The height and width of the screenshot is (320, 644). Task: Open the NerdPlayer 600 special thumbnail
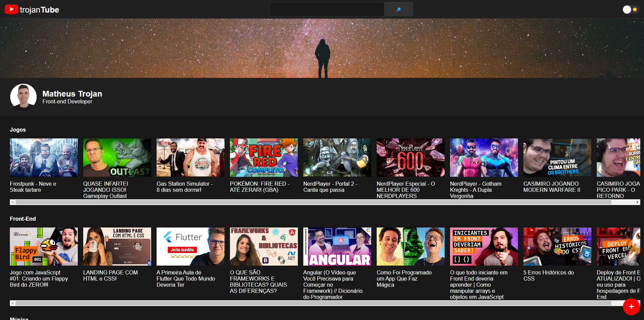point(411,157)
